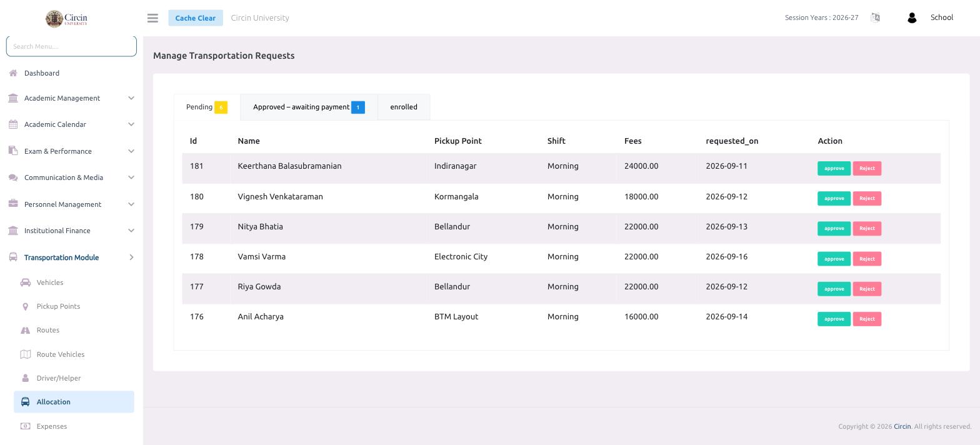Image resolution: width=980 pixels, height=445 pixels.
Task: Approve Riya Gowda's request
Action: (834, 289)
